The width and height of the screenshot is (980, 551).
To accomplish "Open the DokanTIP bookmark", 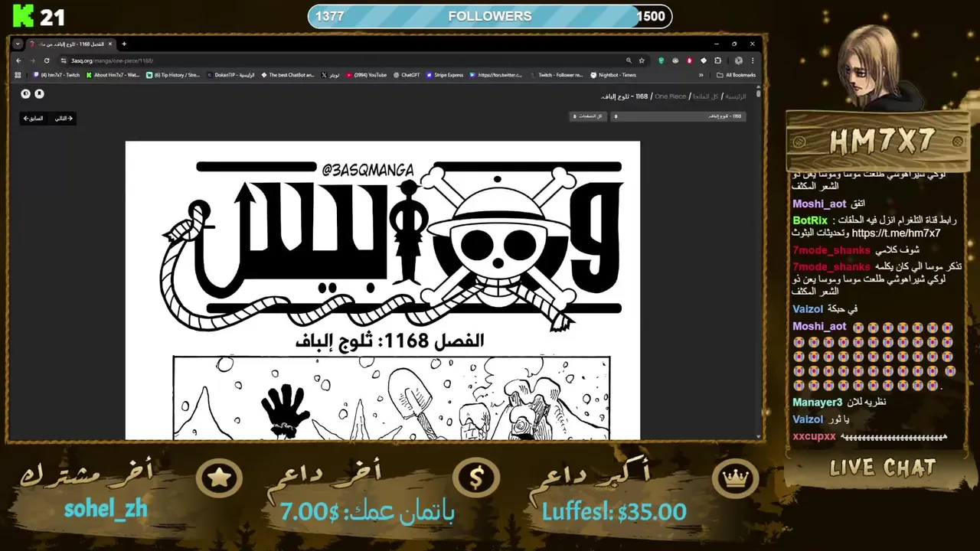I will click(230, 75).
